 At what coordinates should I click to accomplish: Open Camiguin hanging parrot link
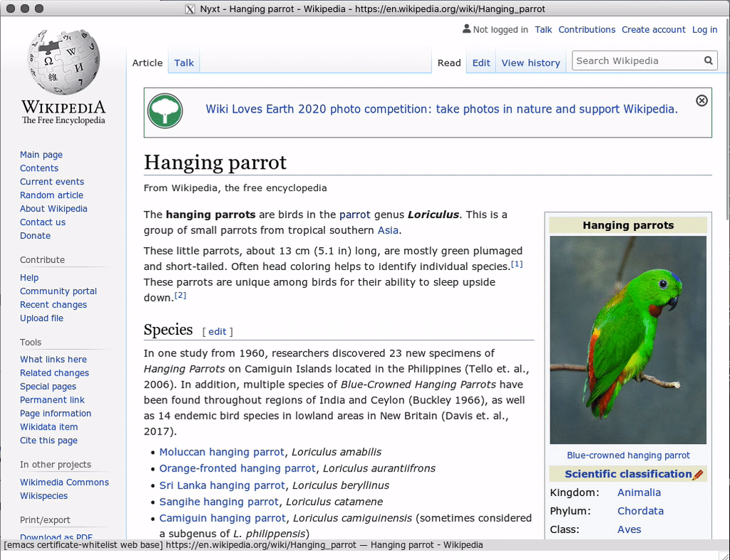click(x=222, y=518)
